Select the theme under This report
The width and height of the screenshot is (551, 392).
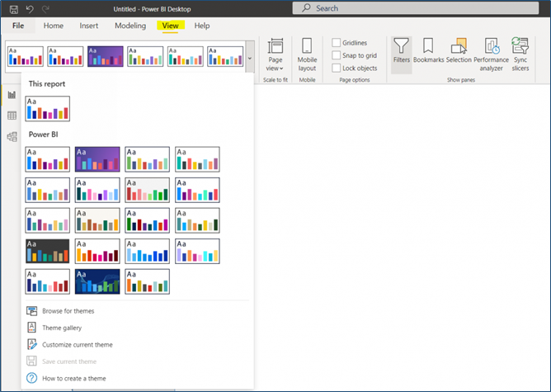coord(48,109)
